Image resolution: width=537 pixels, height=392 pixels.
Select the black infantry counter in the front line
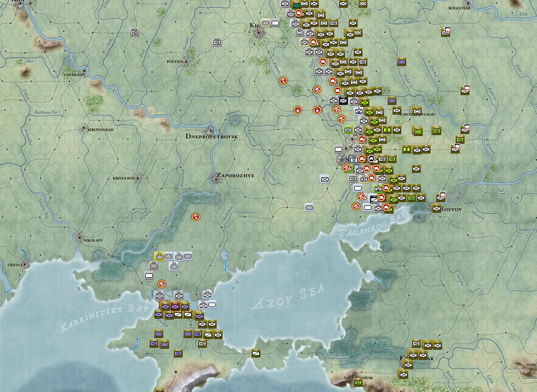pos(344,101)
